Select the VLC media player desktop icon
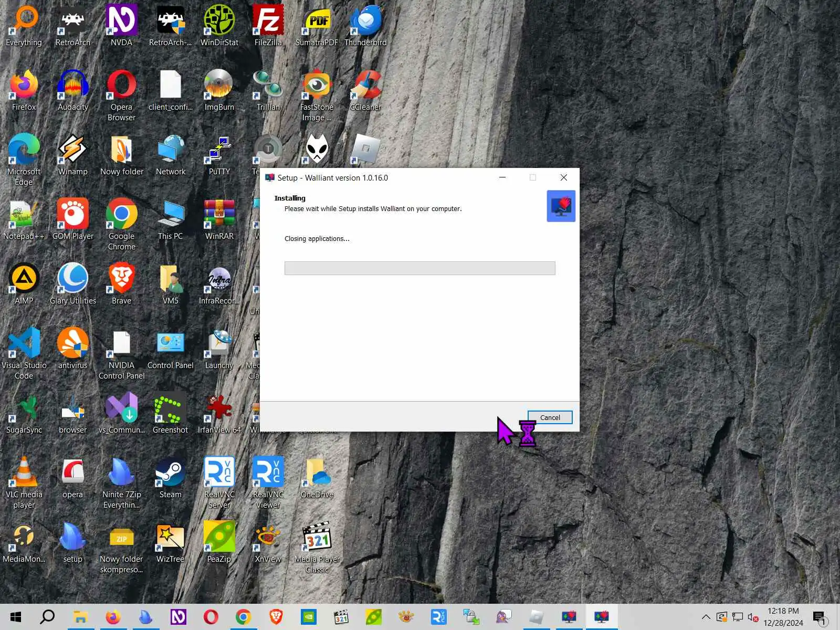Image resolution: width=840 pixels, height=630 pixels. pyautogui.click(x=24, y=483)
